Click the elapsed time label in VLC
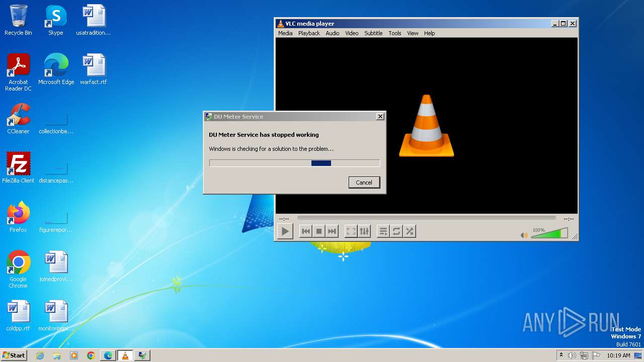The height and width of the screenshot is (362, 644). [284, 219]
